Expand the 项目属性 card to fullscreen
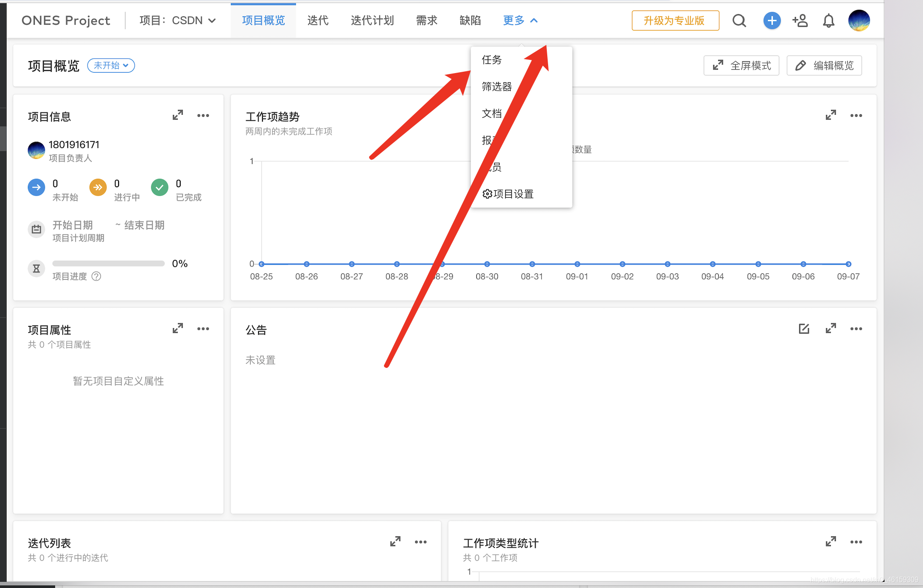This screenshot has width=923, height=588. pyautogui.click(x=178, y=328)
